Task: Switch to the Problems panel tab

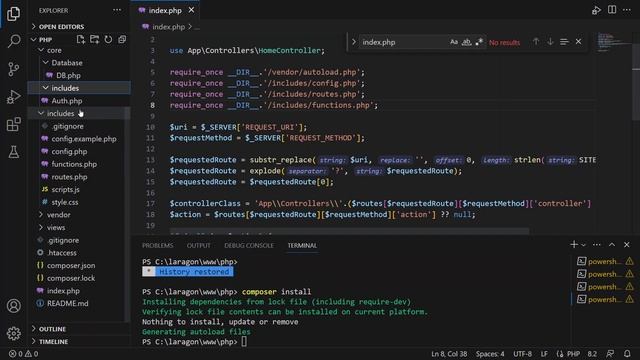Action: point(158,245)
